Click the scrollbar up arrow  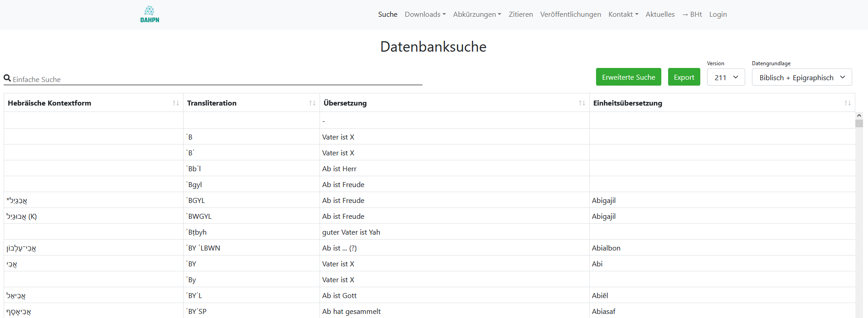click(859, 116)
